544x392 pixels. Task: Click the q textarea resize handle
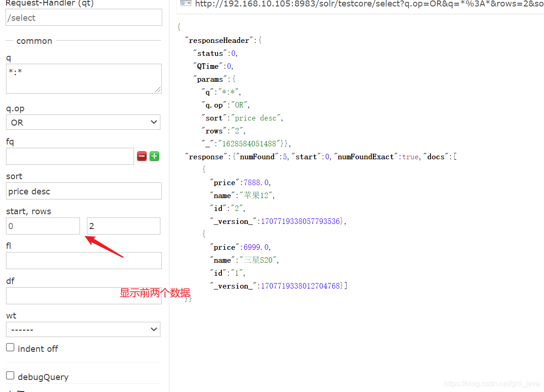158,90
